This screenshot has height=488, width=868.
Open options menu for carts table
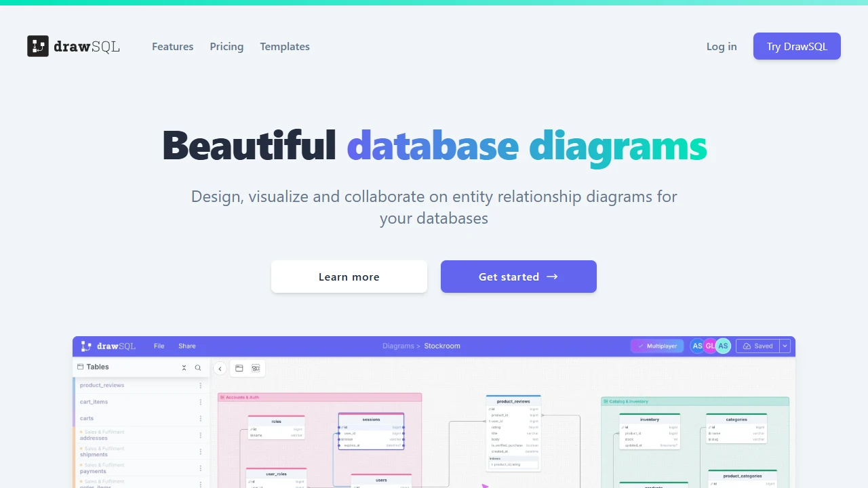200,418
